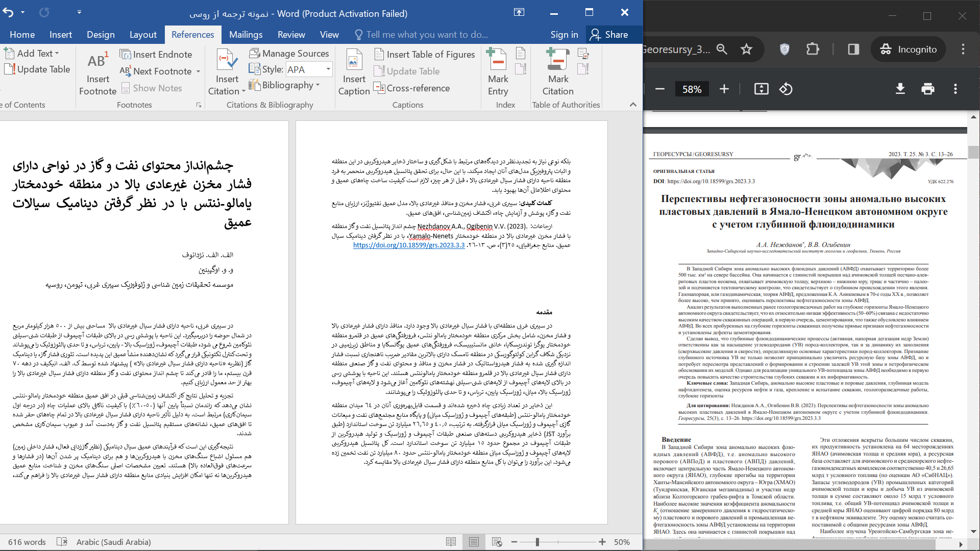This screenshot has height=551, width=980.
Task: Open the doi.org hyperlink in the document
Action: click(409, 245)
